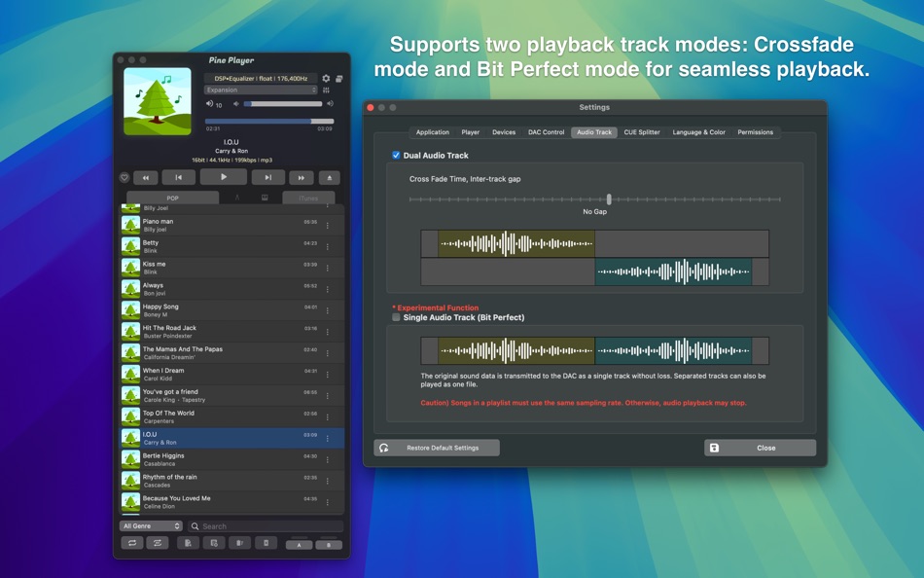The width and height of the screenshot is (924, 578).
Task: Open options menu for When I Dream
Action: 328,375
